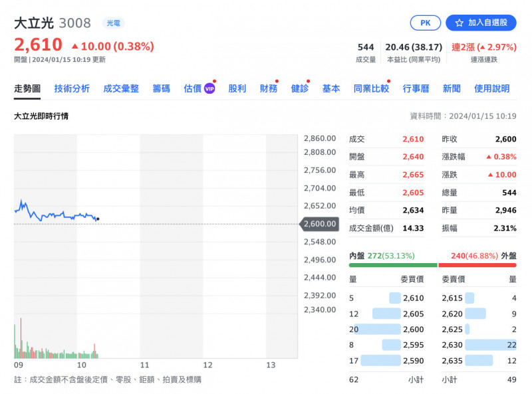Open the PK comparison button
The image size is (532, 394).
click(x=426, y=23)
